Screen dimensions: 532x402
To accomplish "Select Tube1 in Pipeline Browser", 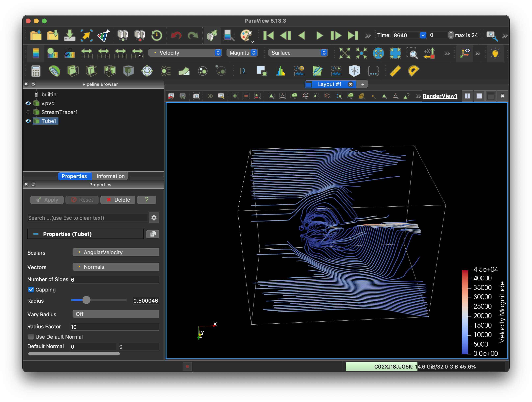I will click(49, 121).
